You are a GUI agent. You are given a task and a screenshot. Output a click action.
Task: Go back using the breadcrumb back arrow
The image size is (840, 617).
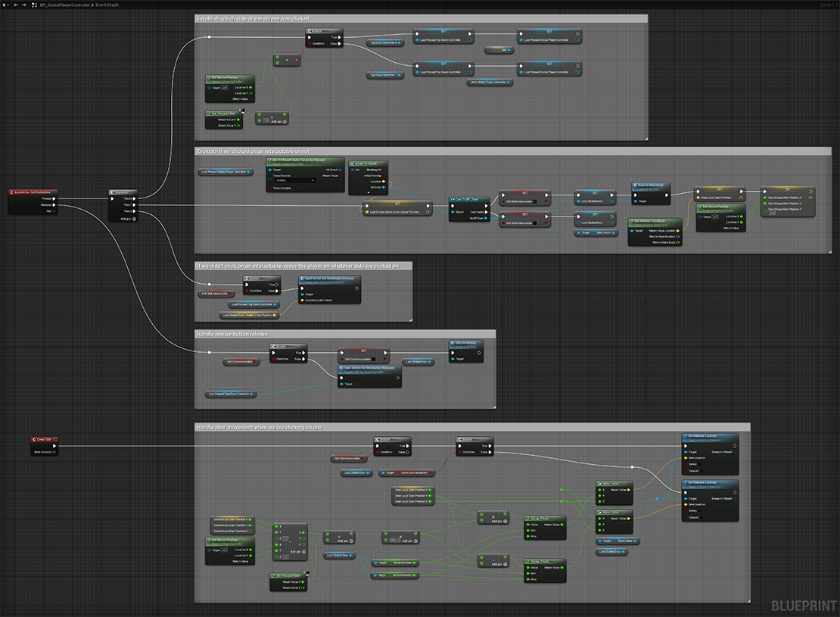click(16, 5)
